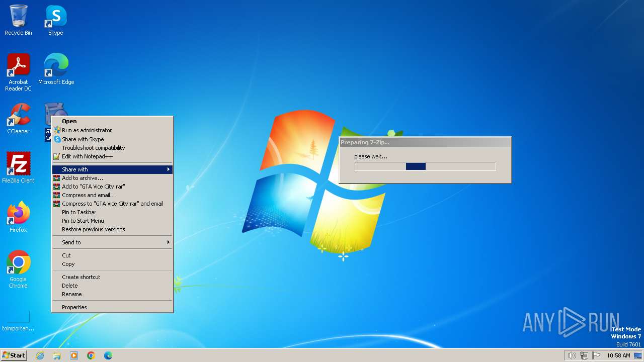Open Edge from the taskbar

108,355
